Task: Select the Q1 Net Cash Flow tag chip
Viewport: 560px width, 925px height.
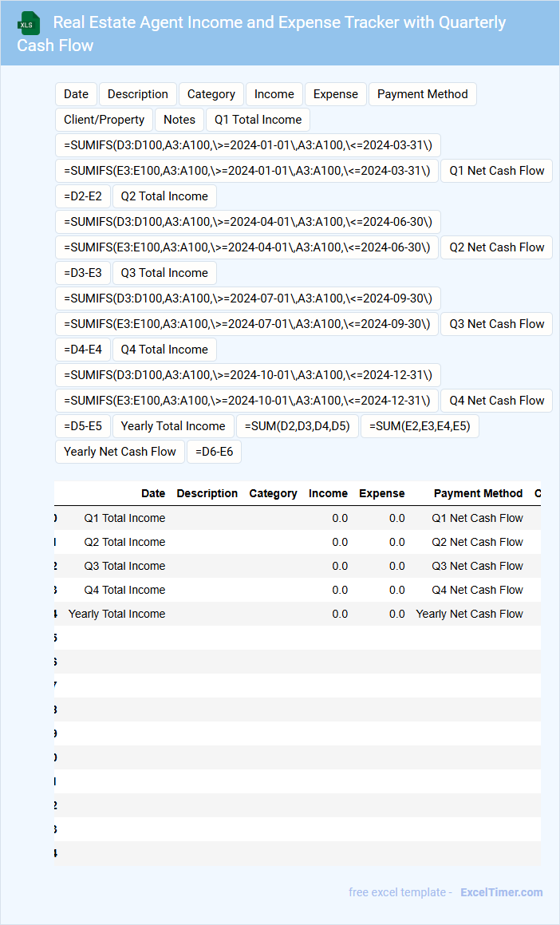Action: pyautogui.click(x=497, y=171)
